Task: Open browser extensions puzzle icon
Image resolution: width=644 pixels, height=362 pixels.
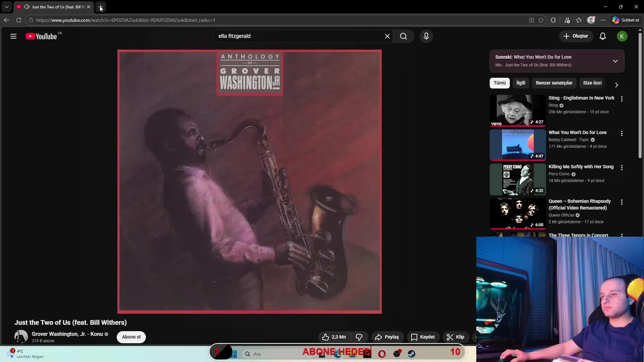Action: point(553,20)
